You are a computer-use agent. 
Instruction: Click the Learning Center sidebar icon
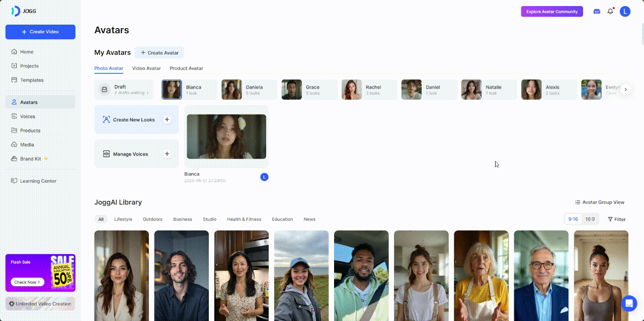(x=14, y=181)
